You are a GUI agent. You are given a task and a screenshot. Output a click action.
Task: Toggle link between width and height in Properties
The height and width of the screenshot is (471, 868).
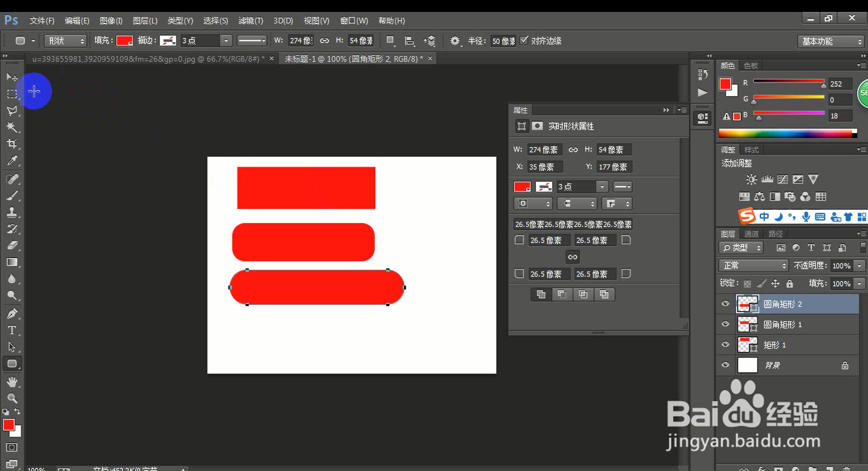[x=573, y=150]
